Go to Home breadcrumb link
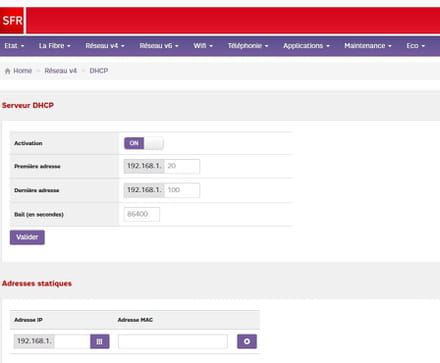Screen dimensions: 440x363 [x=22, y=71]
